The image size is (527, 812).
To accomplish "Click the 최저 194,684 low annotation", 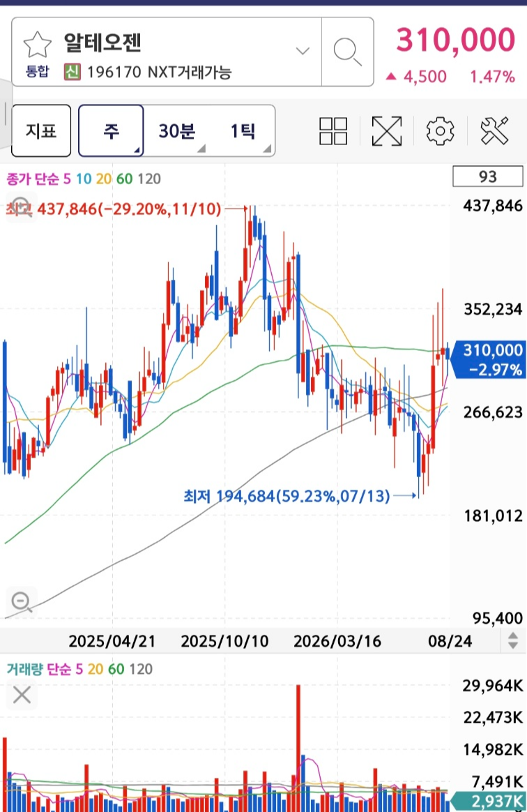I will click(287, 496).
